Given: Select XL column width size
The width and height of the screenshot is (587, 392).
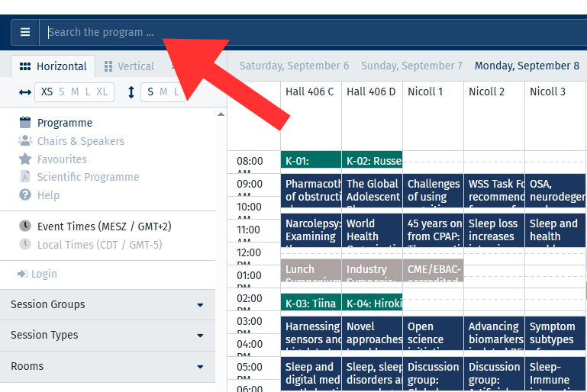Looking at the screenshot, I should [x=102, y=92].
